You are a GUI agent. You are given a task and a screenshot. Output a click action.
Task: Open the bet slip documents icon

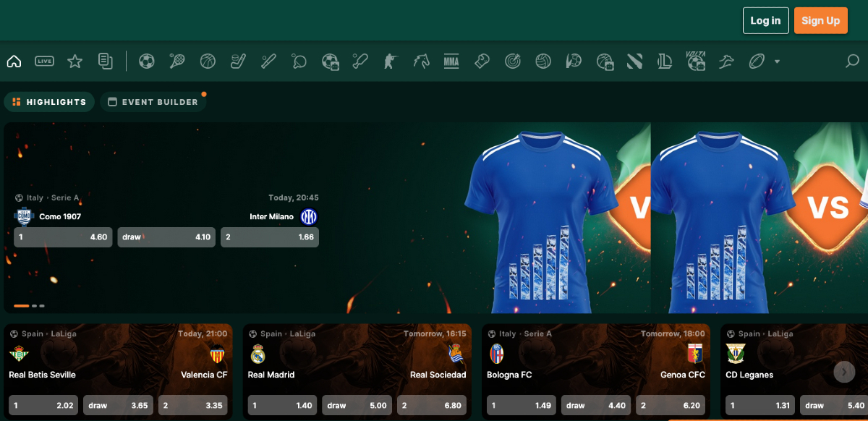point(106,61)
